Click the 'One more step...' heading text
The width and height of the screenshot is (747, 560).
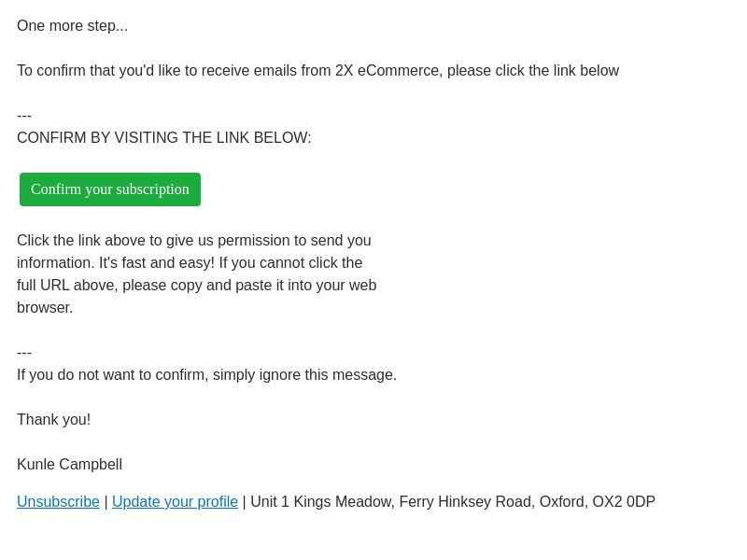point(73,26)
